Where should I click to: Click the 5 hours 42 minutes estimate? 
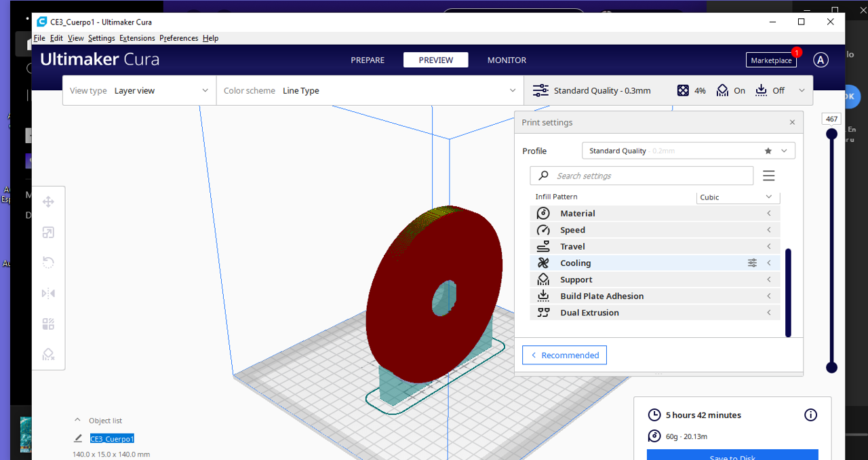pos(703,415)
